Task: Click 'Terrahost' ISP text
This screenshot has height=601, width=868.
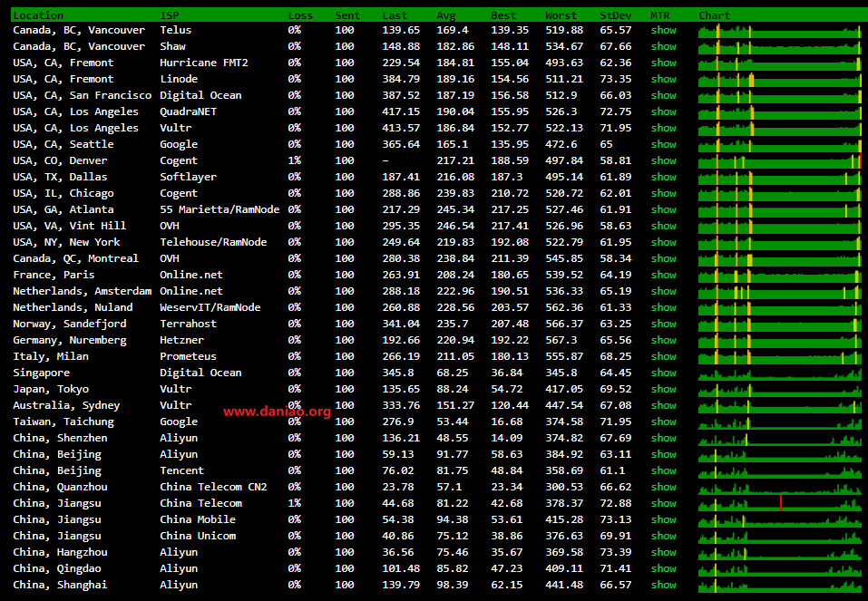Action: tap(189, 324)
